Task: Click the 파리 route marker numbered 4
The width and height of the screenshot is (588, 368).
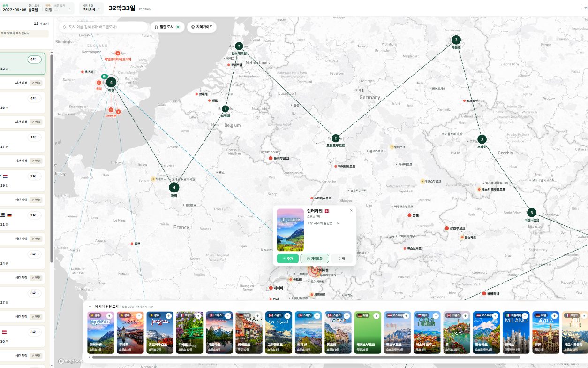Action: pyautogui.click(x=174, y=187)
